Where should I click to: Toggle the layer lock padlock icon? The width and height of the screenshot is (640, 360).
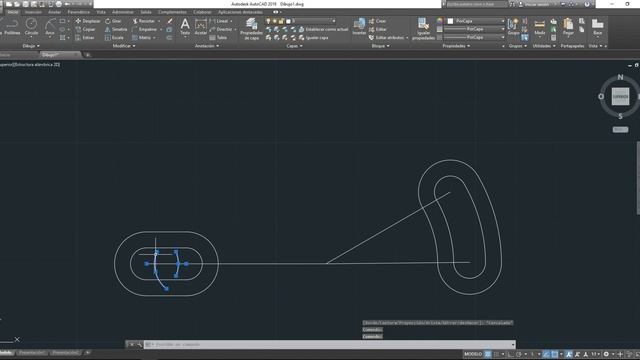click(x=281, y=21)
